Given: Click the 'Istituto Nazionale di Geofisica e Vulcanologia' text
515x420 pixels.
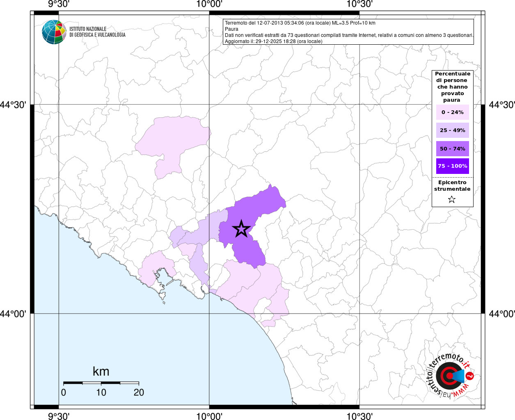Looking at the screenshot, I should [97, 32].
